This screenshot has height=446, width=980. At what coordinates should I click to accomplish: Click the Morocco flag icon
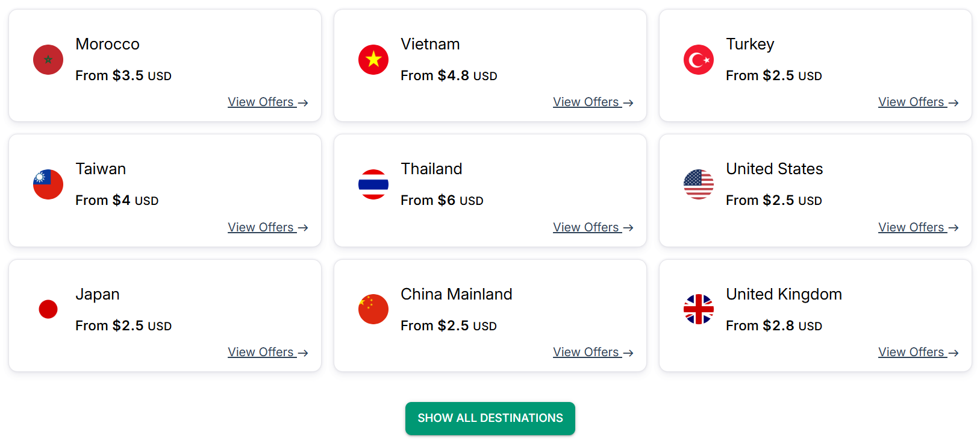coord(48,60)
